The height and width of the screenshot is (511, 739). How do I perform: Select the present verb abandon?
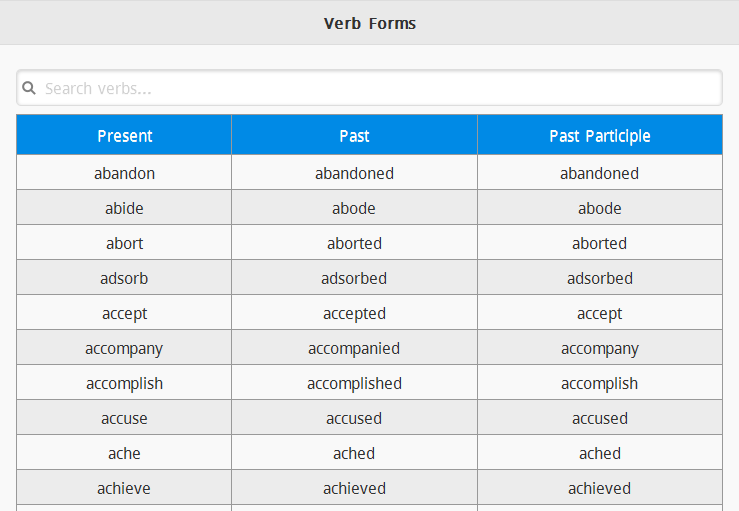click(124, 173)
